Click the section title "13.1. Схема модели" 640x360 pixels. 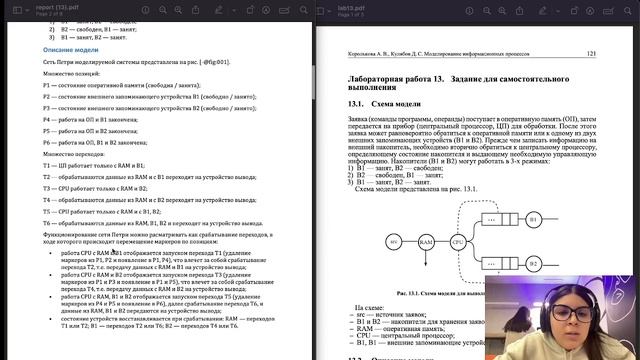(x=384, y=104)
